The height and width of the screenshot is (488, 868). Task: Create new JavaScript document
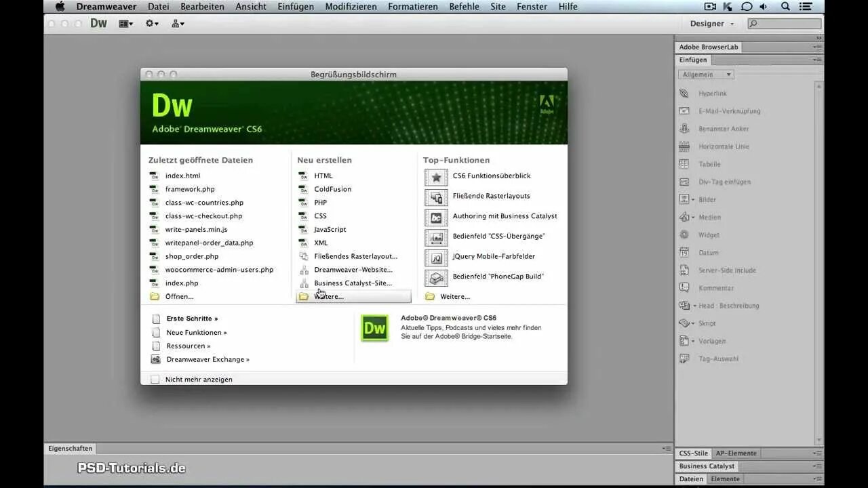tap(330, 230)
